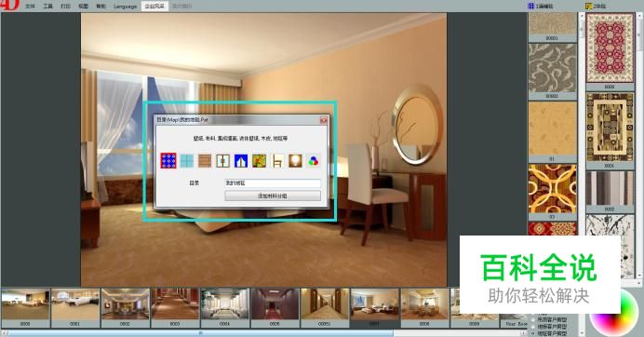
Task: Open the 打印 menu
Action: point(66,7)
